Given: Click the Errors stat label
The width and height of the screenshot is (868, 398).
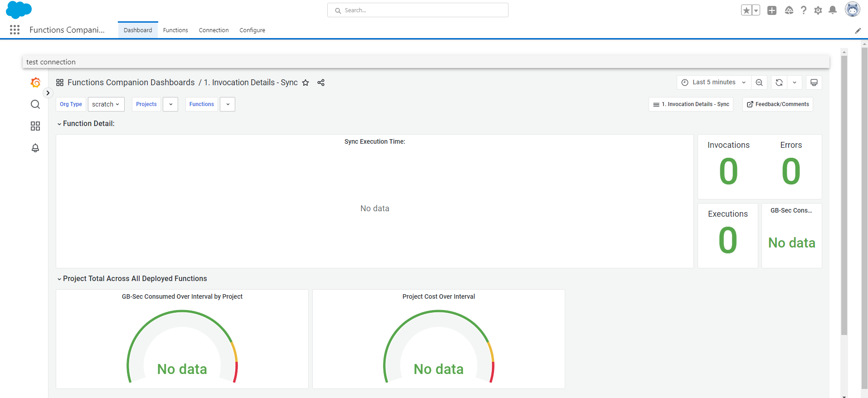Looking at the screenshot, I should tap(791, 145).
